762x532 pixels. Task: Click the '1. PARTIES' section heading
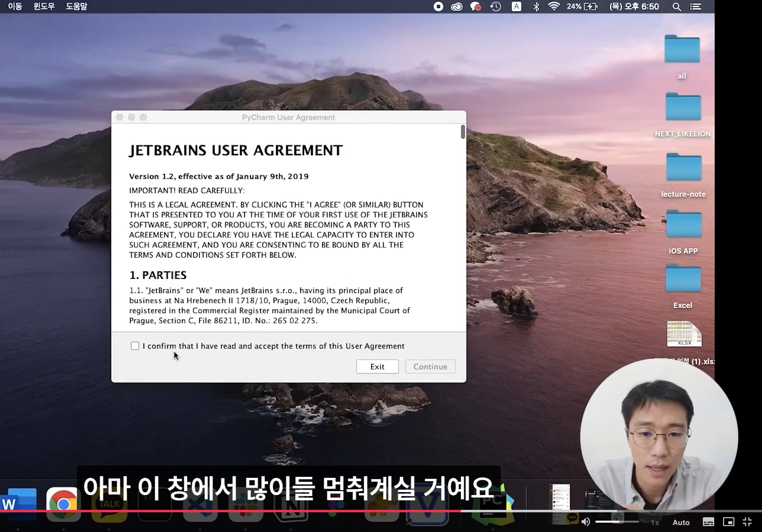tap(158, 275)
